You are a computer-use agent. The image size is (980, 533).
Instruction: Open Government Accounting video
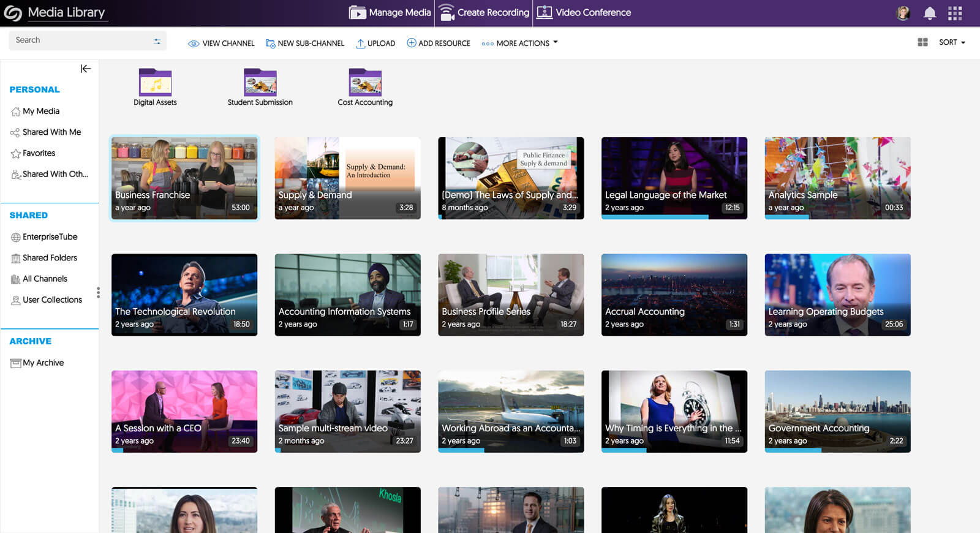click(838, 412)
